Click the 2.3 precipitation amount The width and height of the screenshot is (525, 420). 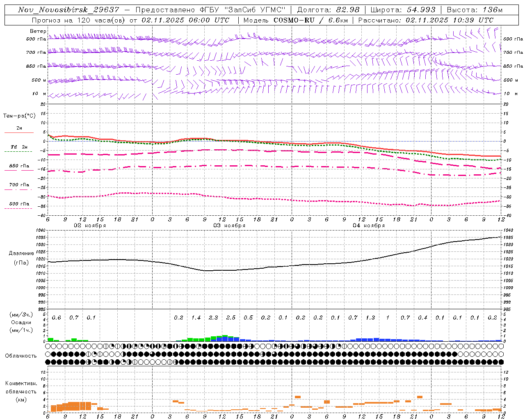[x=213, y=318]
